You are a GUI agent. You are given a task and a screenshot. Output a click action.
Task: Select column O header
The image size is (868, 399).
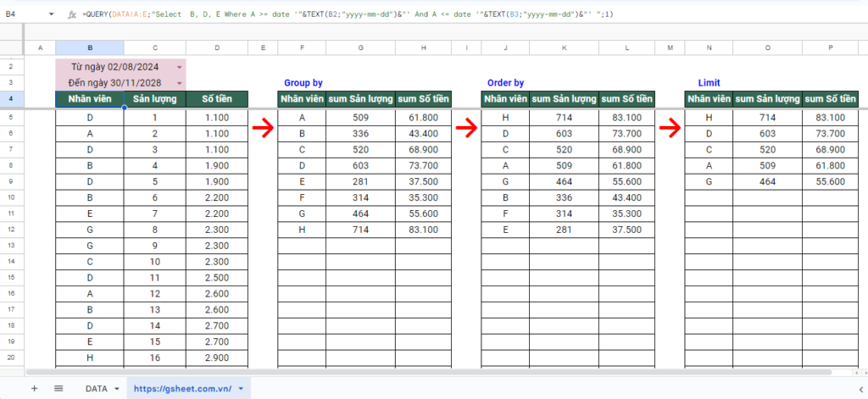point(767,48)
